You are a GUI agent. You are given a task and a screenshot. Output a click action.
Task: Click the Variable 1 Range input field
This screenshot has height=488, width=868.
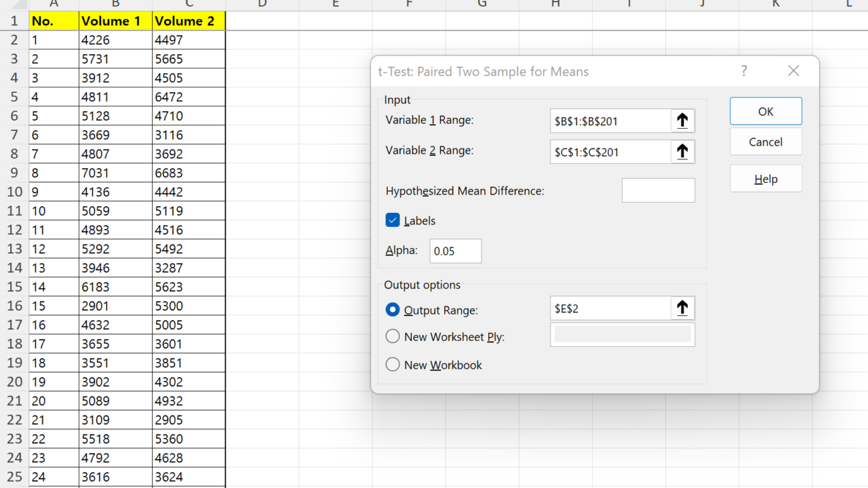[x=610, y=121]
